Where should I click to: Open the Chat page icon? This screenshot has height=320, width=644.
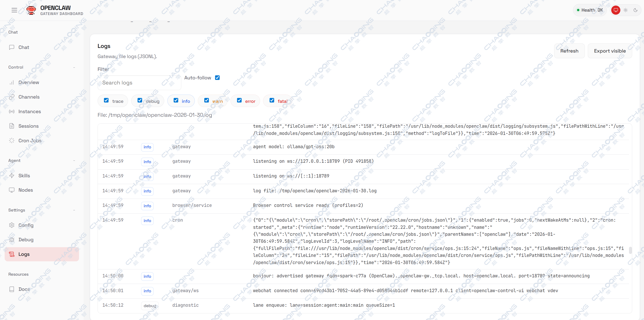click(11, 47)
